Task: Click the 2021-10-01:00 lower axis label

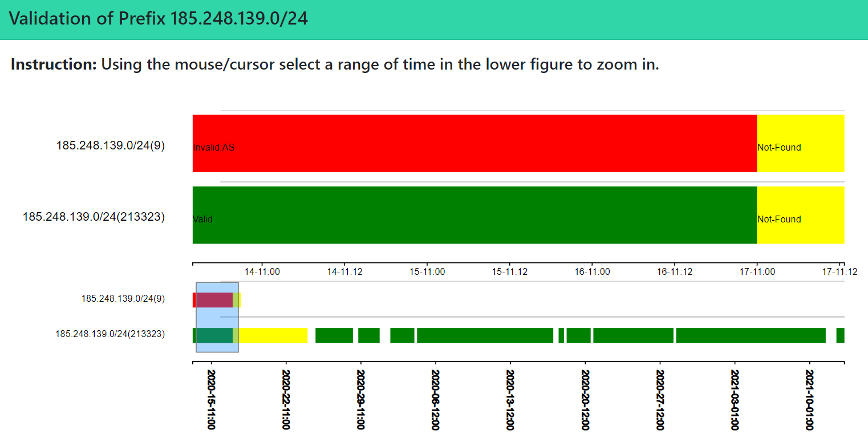Action: pyautogui.click(x=809, y=400)
